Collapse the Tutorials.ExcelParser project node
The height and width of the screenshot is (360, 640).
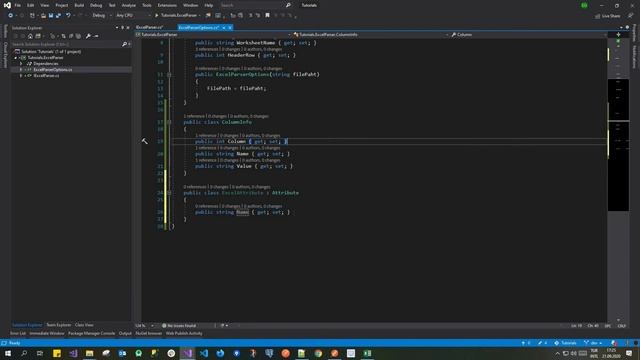[16, 58]
